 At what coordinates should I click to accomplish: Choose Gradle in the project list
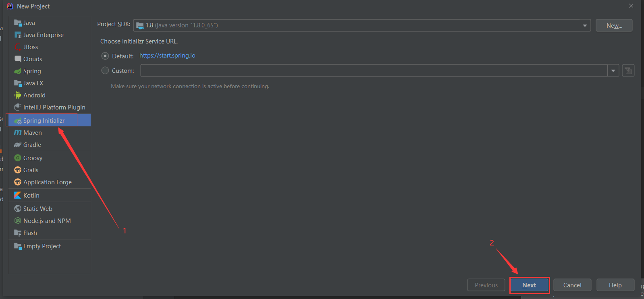50,145
